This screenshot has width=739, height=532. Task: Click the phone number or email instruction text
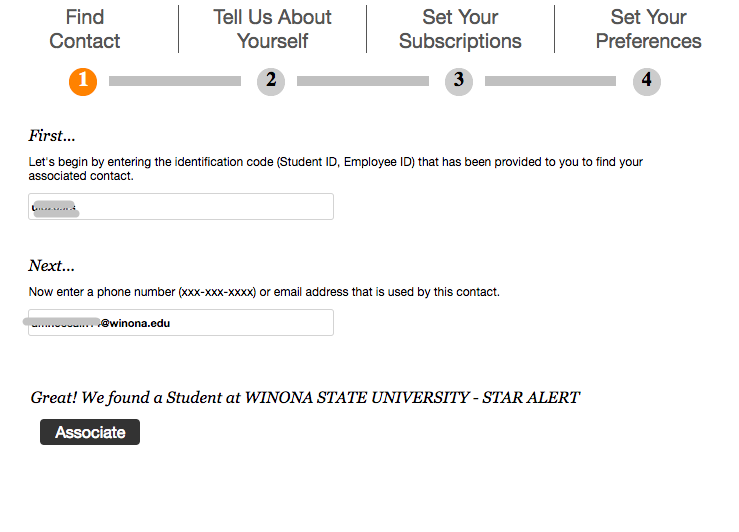264,292
